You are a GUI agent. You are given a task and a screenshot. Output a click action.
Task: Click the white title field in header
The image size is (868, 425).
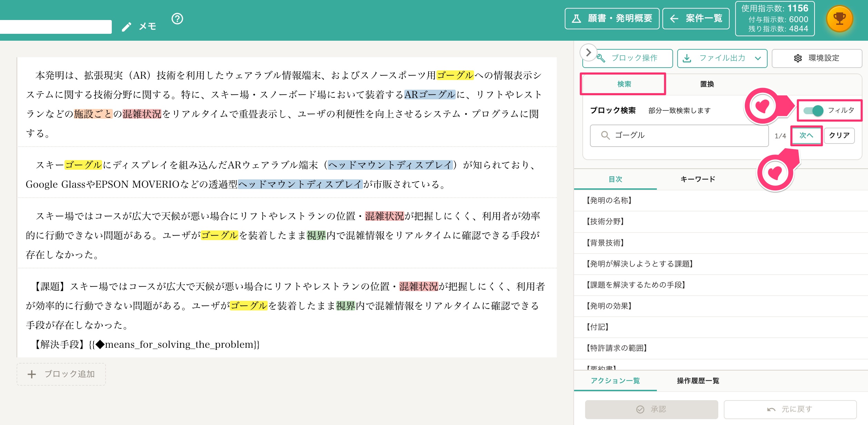click(x=56, y=27)
